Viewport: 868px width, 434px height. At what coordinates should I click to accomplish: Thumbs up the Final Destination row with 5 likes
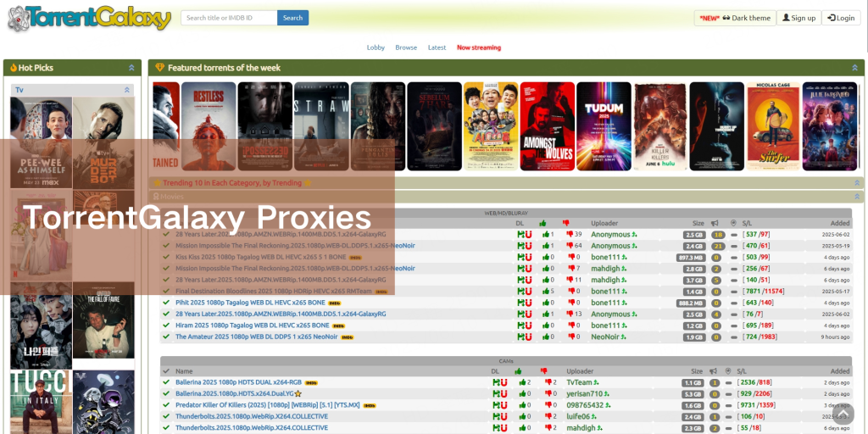[x=544, y=292]
